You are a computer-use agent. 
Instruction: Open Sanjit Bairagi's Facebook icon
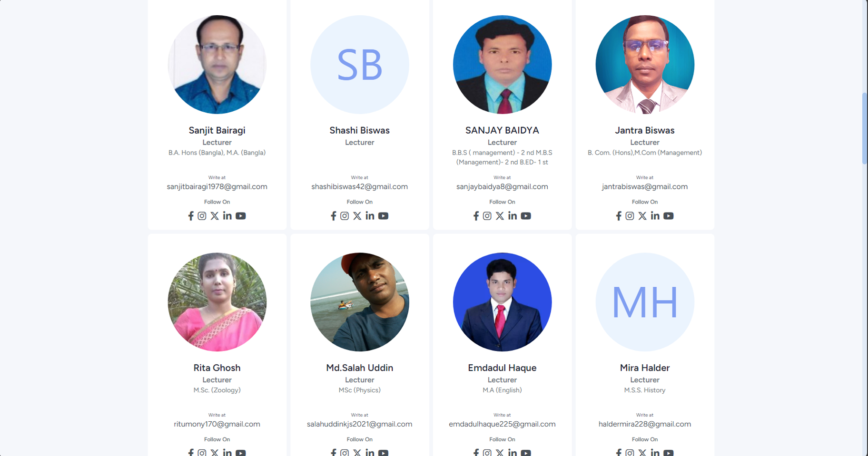point(191,216)
